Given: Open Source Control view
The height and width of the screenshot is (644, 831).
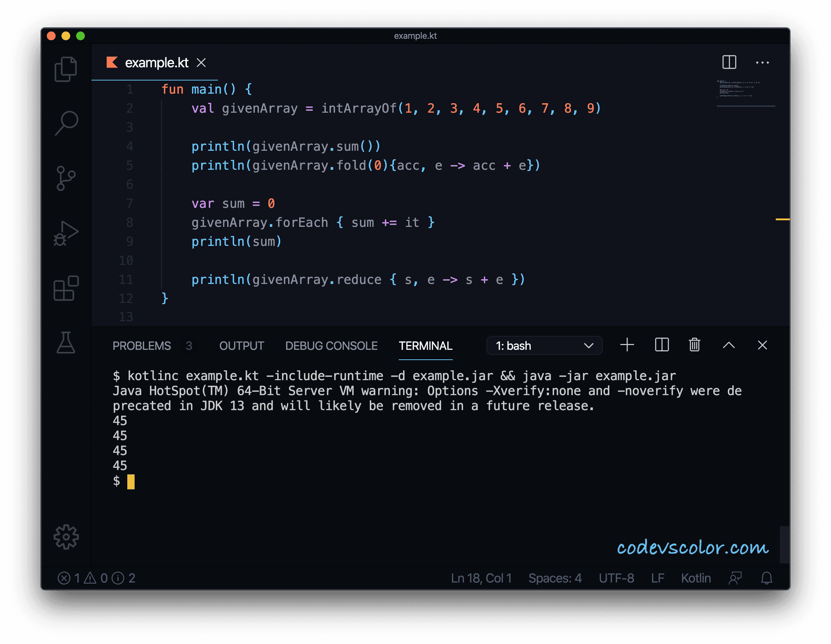Looking at the screenshot, I should tap(66, 178).
